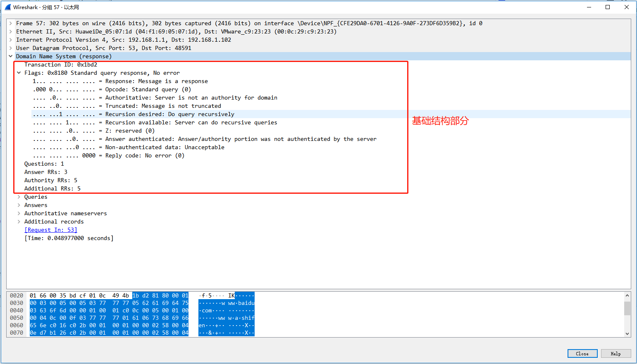Click the Help button
This screenshot has width=637, height=364.
tap(616, 354)
